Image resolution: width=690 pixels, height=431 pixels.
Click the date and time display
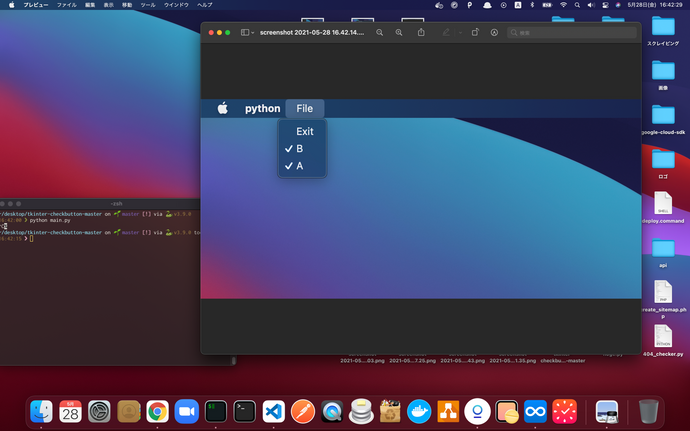[654, 5]
